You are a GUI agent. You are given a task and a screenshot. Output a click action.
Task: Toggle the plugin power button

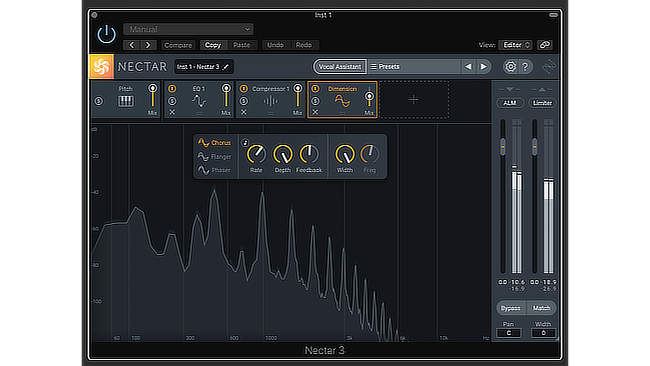tap(107, 35)
